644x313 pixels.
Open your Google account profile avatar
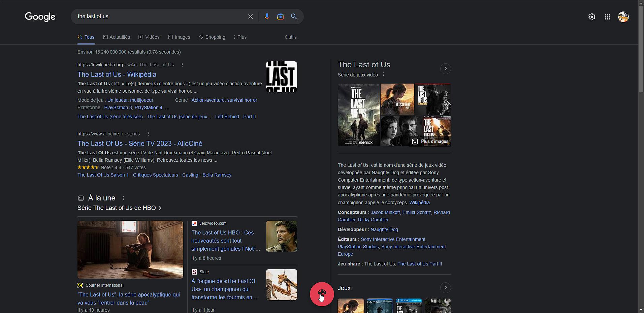tap(623, 17)
